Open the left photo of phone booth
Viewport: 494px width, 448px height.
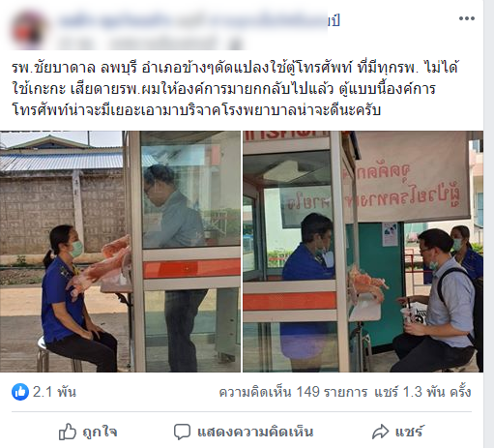pyautogui.click(x=120, y=252)
